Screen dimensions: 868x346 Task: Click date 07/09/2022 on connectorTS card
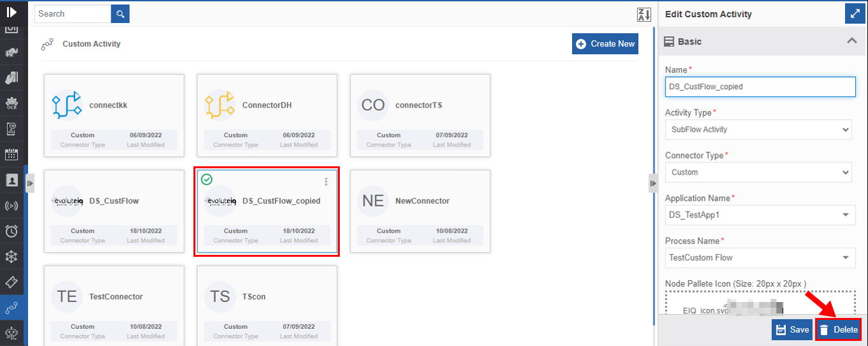pyautogui.click(x=452, y=135)
